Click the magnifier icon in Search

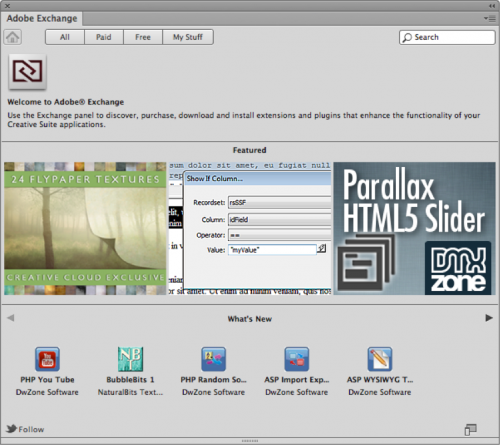tap(407, 37)
